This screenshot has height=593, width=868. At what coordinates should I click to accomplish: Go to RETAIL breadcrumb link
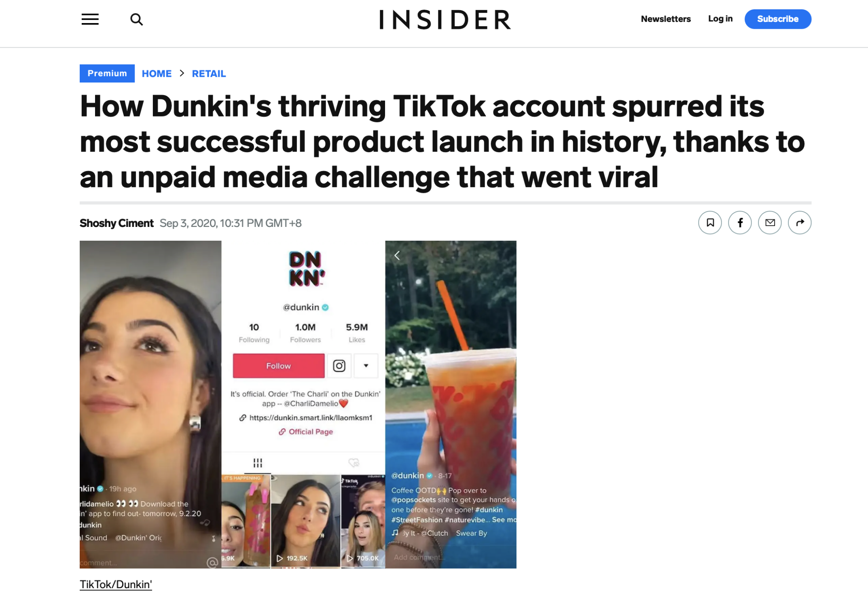coord(209,74)
